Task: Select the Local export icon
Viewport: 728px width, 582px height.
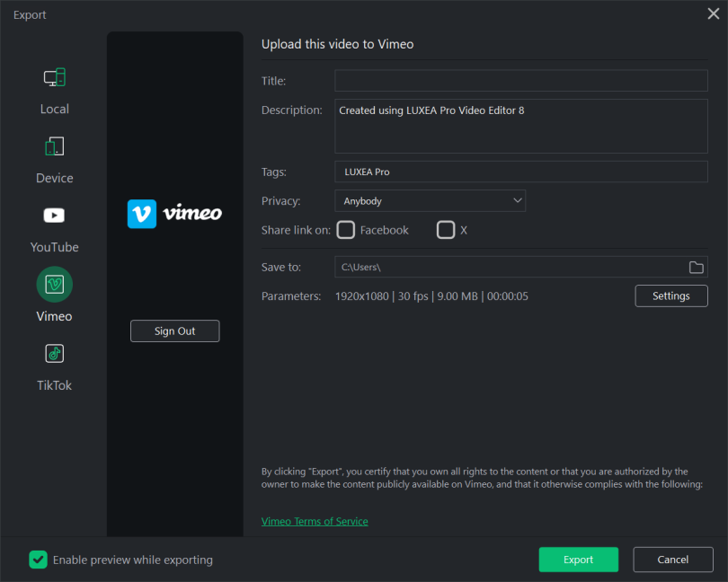Action: (x=54, y=78)
